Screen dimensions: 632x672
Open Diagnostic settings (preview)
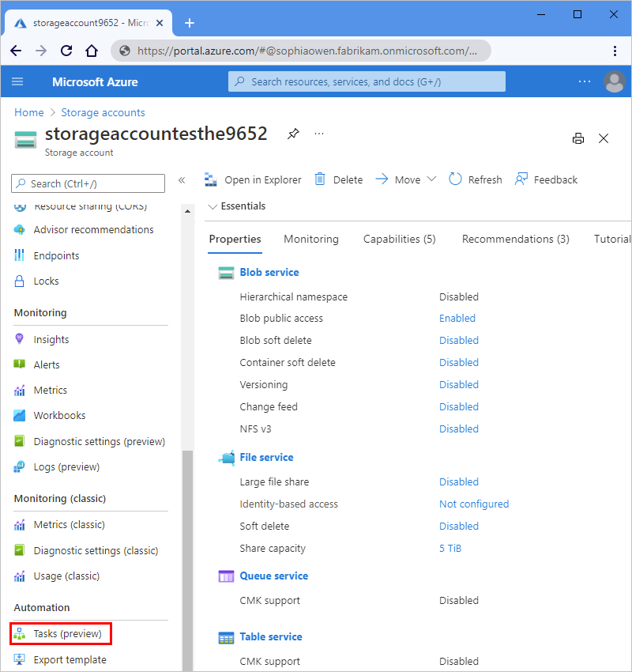tap(100, 441)
